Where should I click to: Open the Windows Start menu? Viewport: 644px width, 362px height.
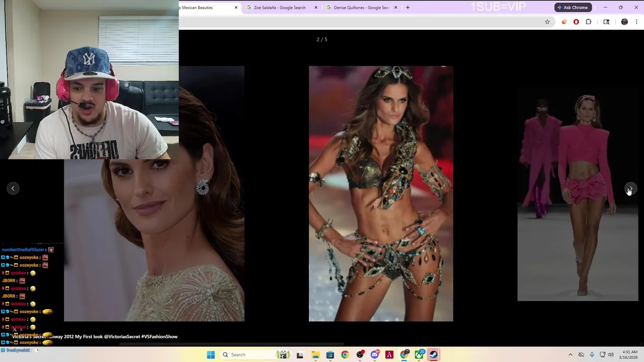click(x=211, y=354)
